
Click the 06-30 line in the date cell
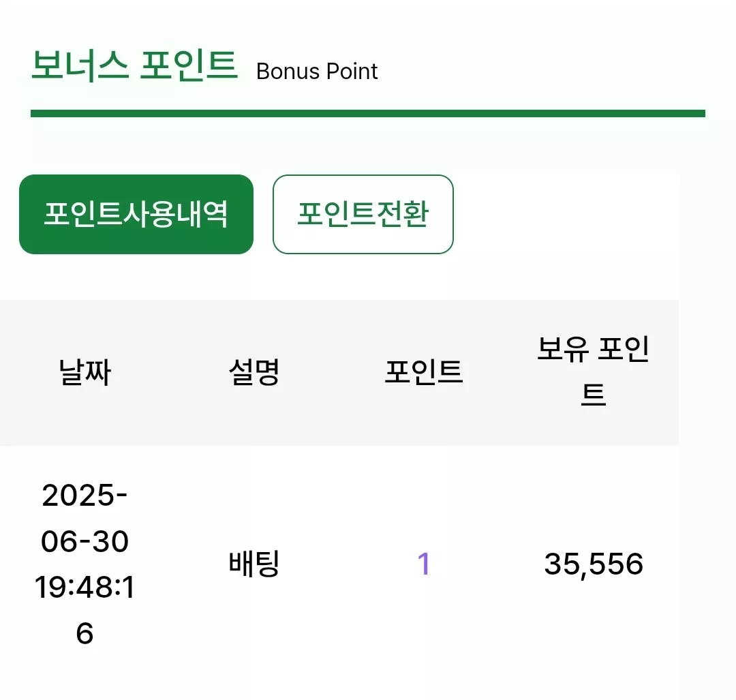(85, 541)
